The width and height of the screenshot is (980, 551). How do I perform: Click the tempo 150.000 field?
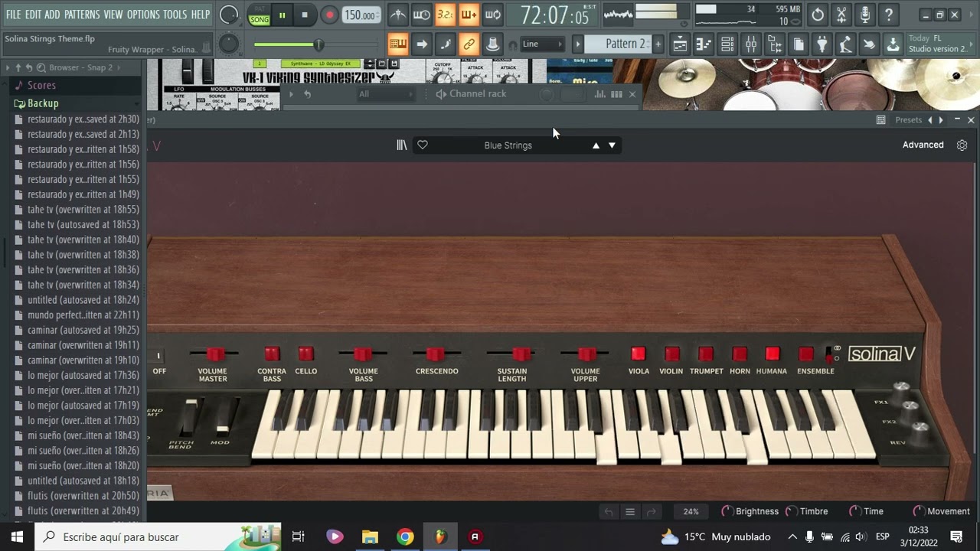[360, 15]
